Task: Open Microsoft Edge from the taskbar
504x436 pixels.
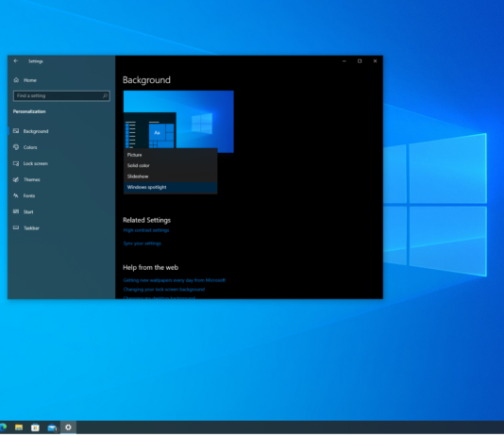Action: click(x=3, y=428)
